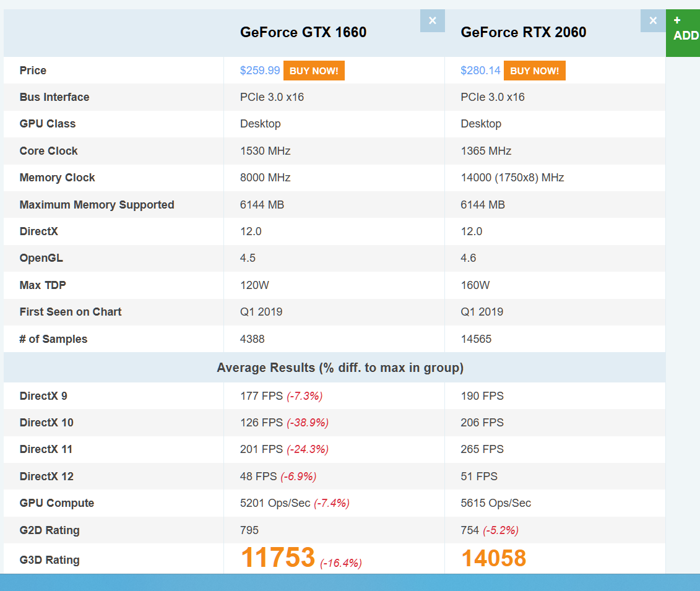Click the 4388 samples value

pyautogui.click(x=253, y=339)
